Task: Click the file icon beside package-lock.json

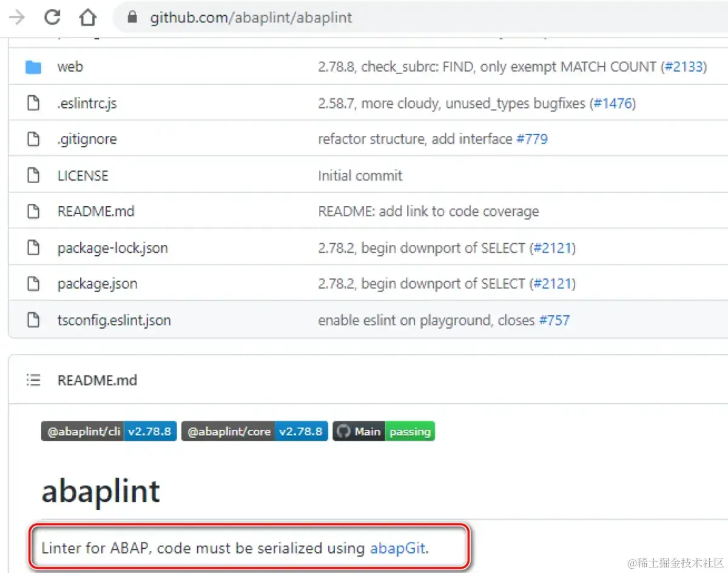Action: point(33,247)
